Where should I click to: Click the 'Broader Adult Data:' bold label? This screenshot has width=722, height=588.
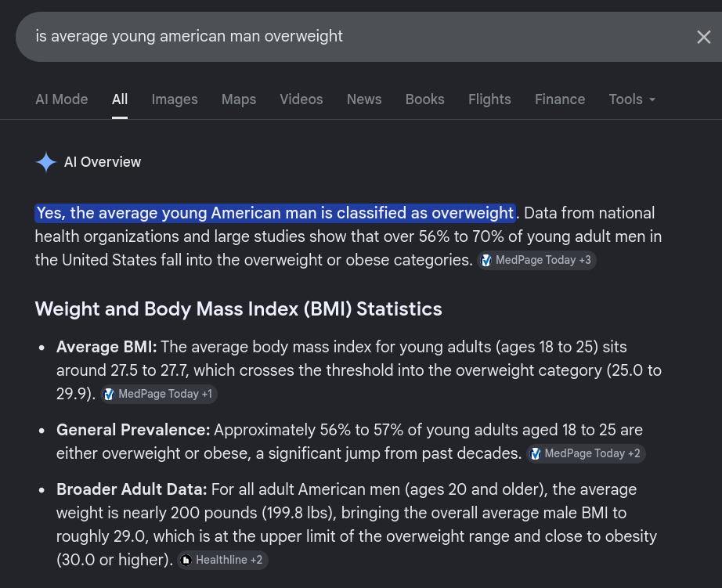[132, 489]
